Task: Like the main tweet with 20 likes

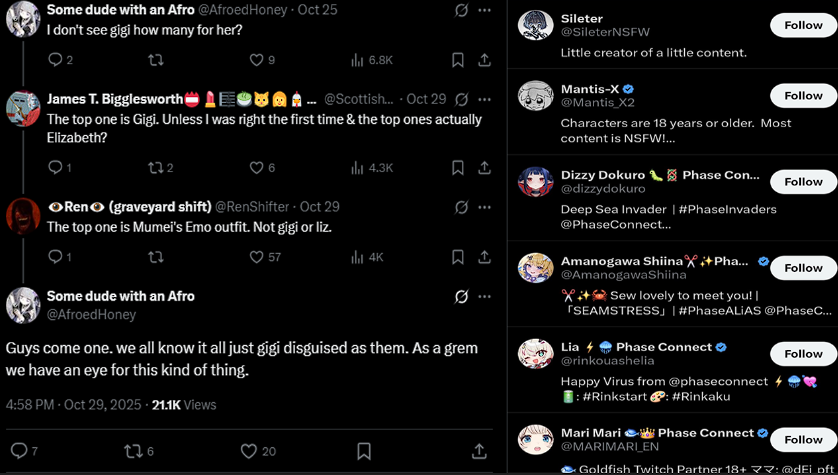Action: click(x=249, y=451)
